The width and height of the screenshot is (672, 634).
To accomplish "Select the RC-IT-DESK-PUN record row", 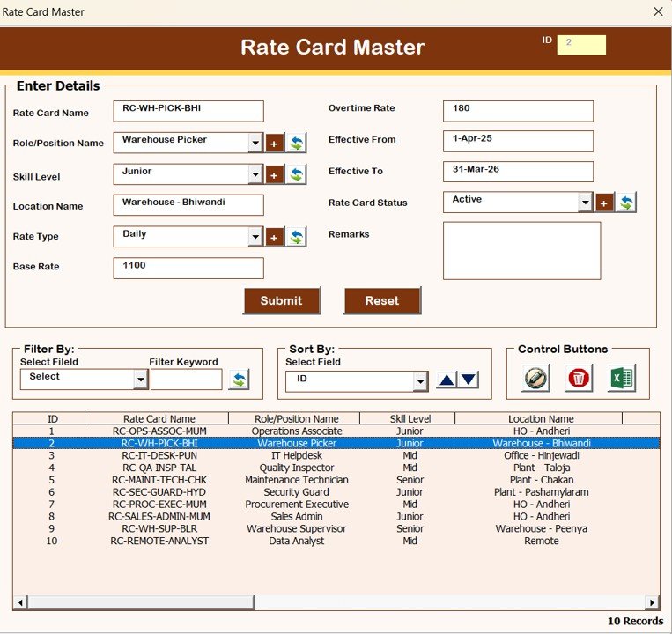I will click(159, 456).
